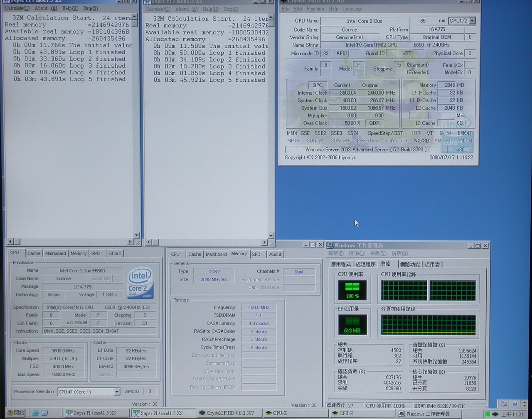The height and width of the screenshot is (419, 532).
Task: Open the 檢視(V) menu in Task Manager
Action: [x=378, y=253]
